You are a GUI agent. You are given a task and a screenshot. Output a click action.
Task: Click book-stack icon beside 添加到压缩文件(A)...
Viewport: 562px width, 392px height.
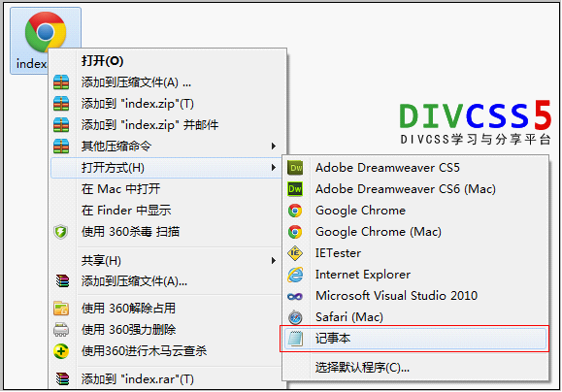click(x=62, y=281)
